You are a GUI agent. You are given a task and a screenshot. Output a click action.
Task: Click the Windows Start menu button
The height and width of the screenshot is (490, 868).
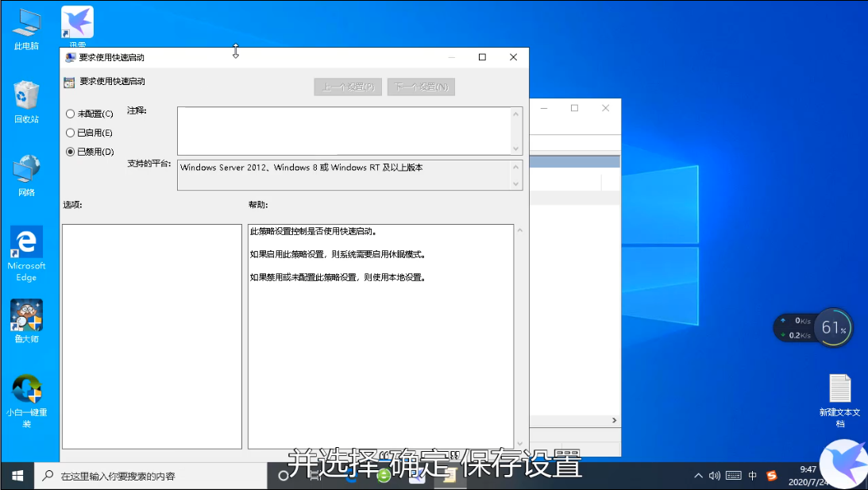(x=16, y=475)
